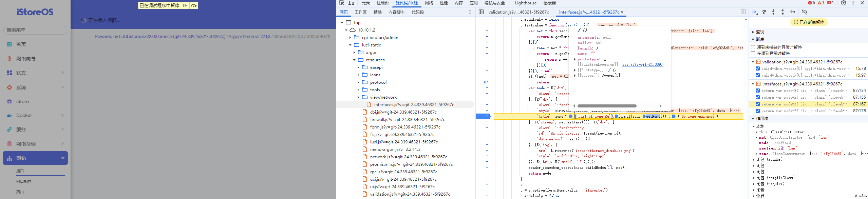Click the step into function arrow icon

[x=773, y=12]
